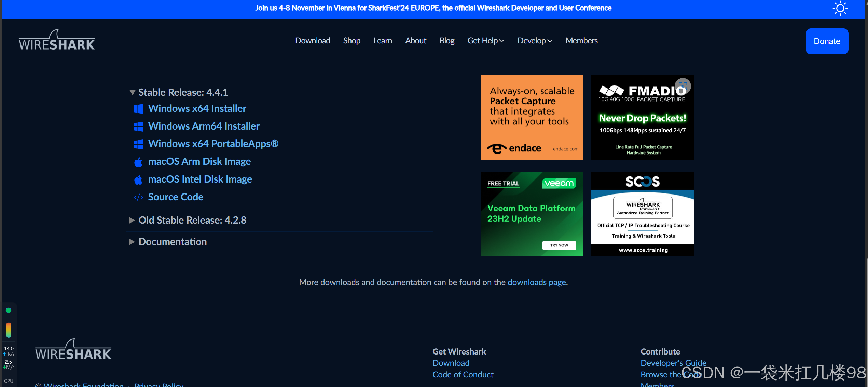868x387 pixels.
Task: Click the 43.0 K/s upload speed reading
Action: [x=9, y=351]
